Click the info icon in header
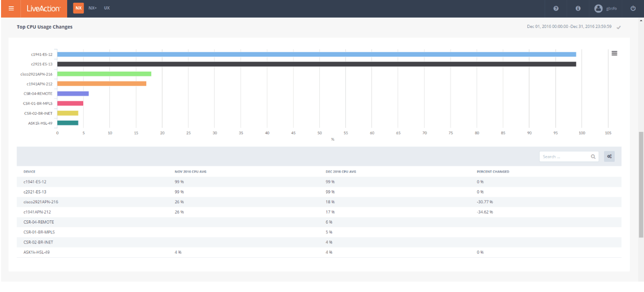 pyautogui.click(x=578, y=8)
